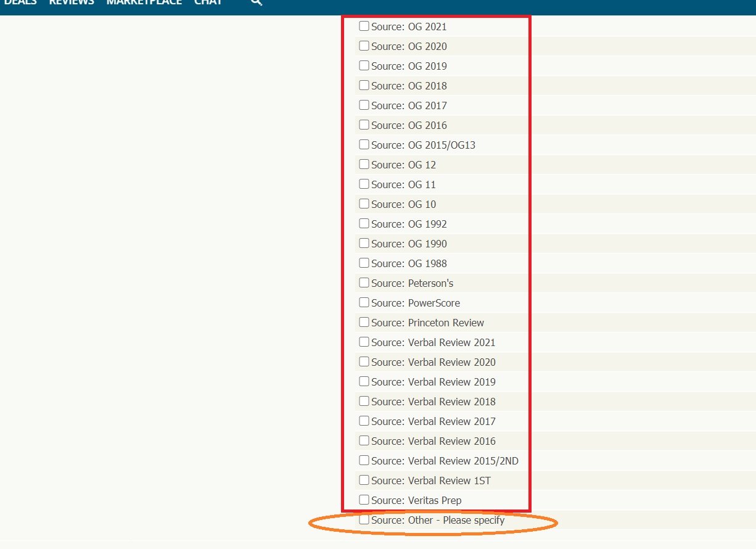Tick Source: Verbal Review 2021 checkbox

[x=364, y=342]
